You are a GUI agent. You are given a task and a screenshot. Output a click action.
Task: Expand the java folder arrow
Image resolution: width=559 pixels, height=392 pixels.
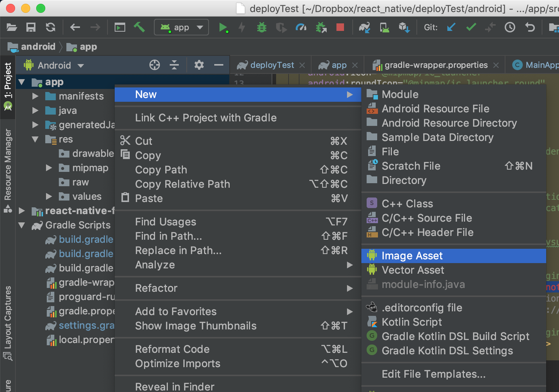35,110
